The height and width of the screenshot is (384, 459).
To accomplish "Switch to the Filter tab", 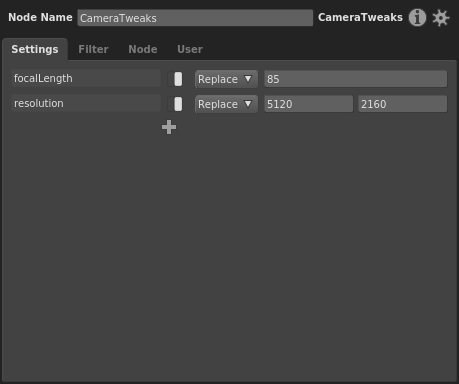I will coord(93,49).
